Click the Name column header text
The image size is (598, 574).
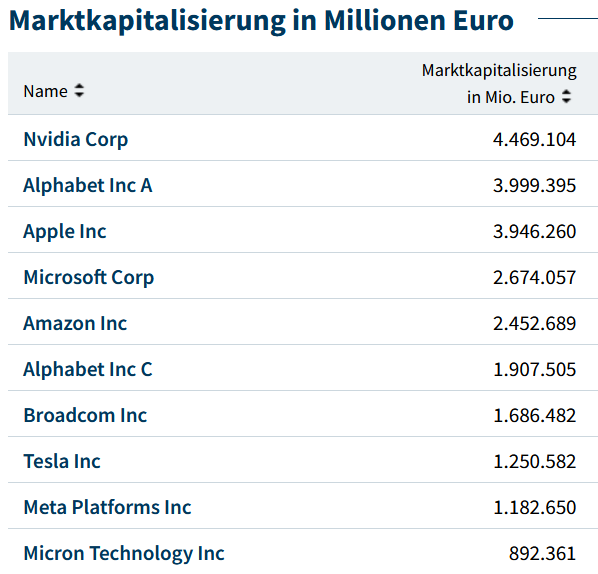click(45, 92)
